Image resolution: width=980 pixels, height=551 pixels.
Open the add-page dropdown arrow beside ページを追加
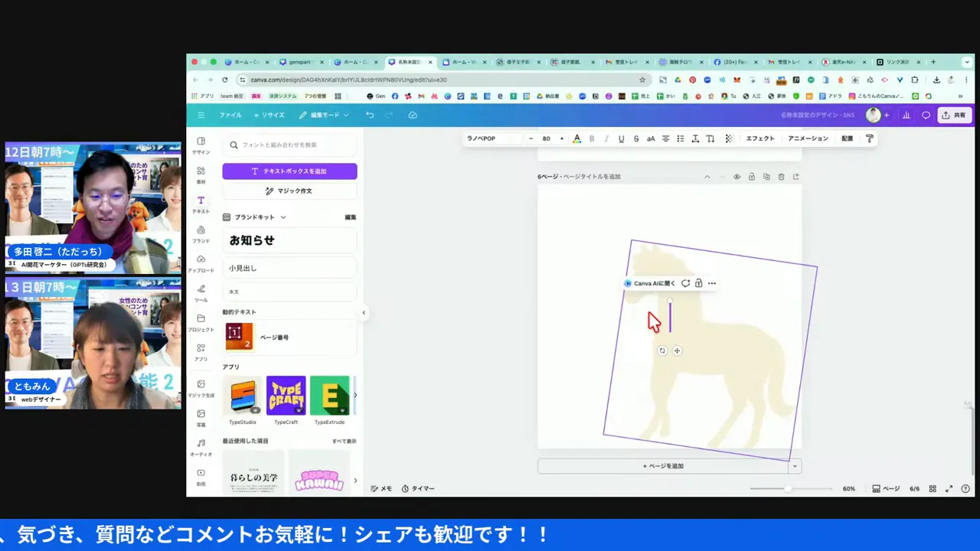(x=794, y=465)
